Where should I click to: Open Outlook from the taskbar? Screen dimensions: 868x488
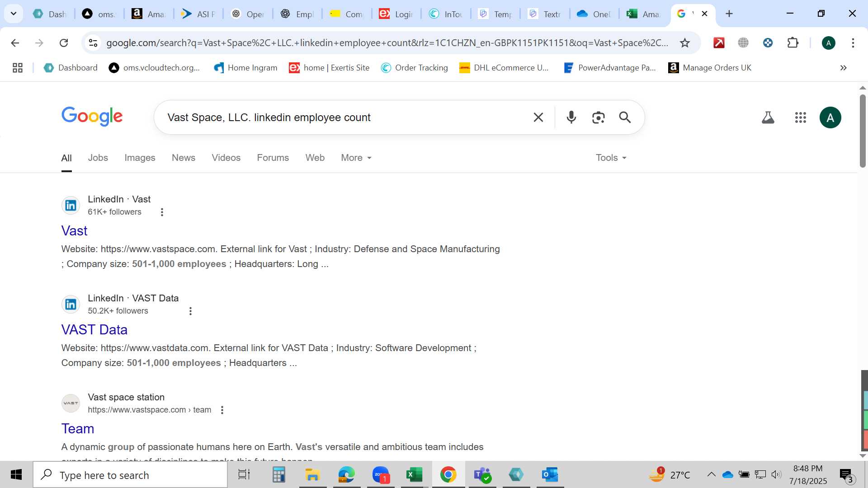[550, 475]
